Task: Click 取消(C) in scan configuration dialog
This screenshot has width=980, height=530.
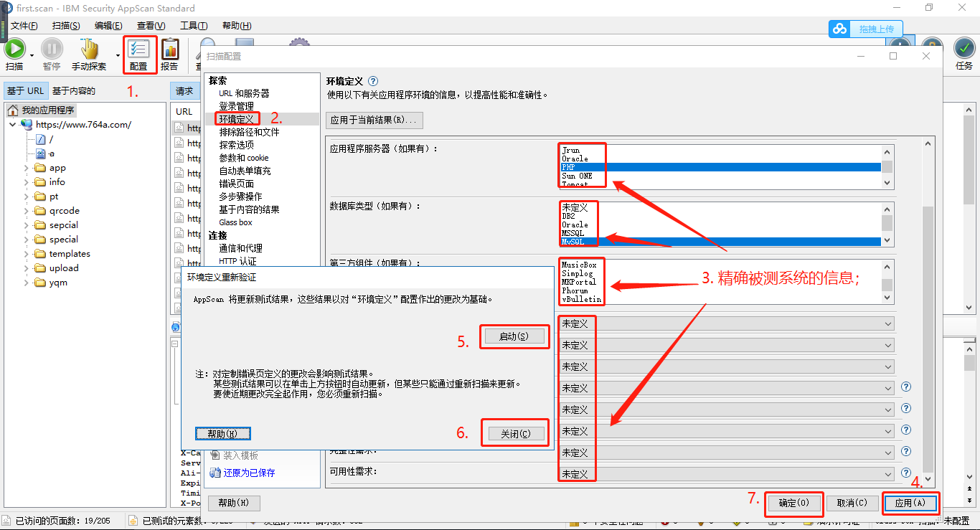Action: coord(852,503)
